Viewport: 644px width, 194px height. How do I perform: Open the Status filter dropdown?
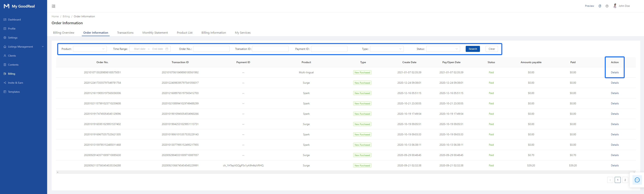[443, 49]
